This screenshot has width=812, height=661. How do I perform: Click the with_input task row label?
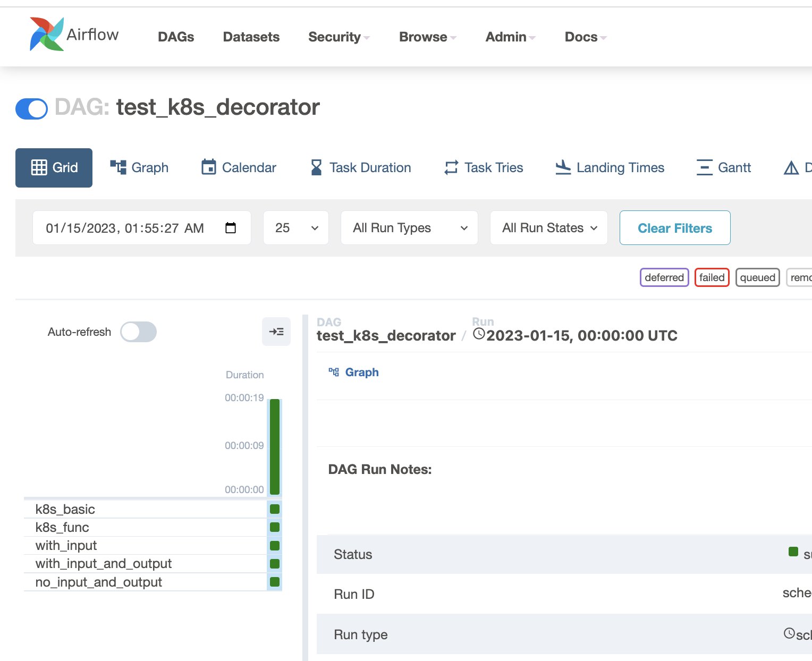point(66,546)
